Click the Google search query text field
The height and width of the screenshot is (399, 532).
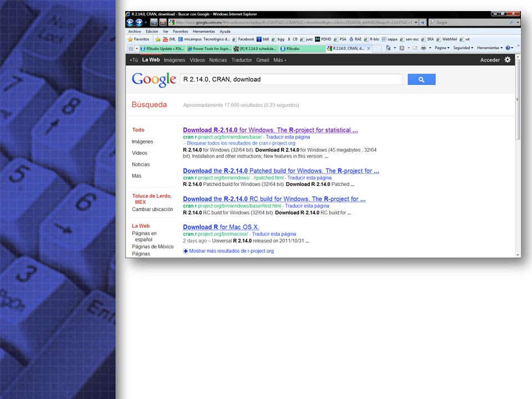(291, 79)
